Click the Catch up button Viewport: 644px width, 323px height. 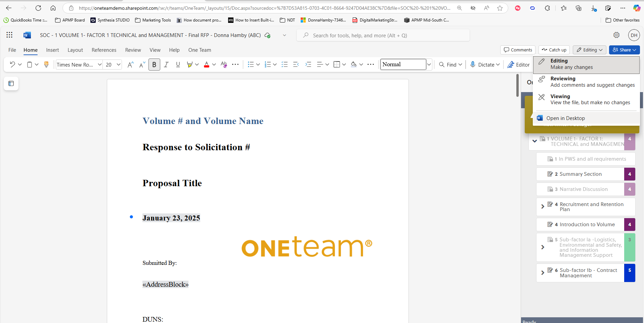pyautogui.click(x=554, y=50)
